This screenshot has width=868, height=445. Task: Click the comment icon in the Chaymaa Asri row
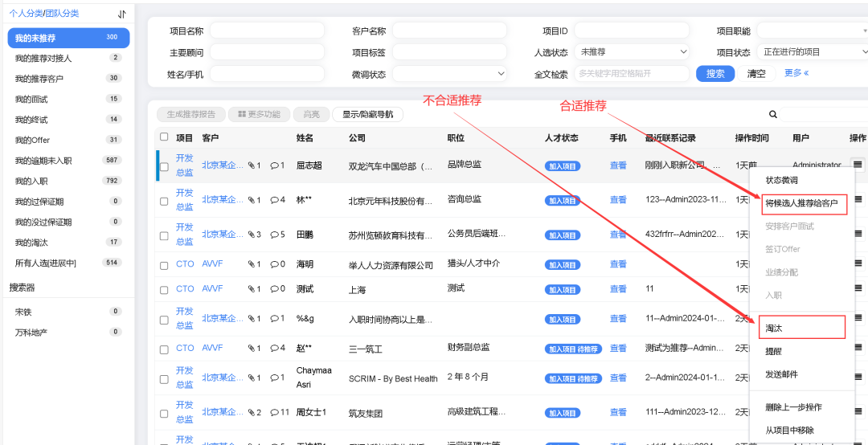tap(274, 378)
